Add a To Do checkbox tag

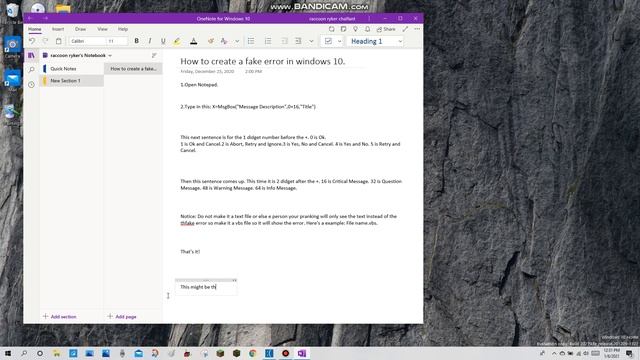pos(328,41)
